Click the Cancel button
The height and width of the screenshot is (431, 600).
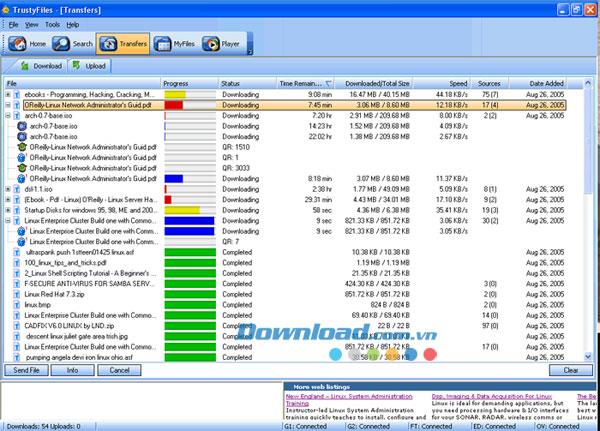pos(119,370)
